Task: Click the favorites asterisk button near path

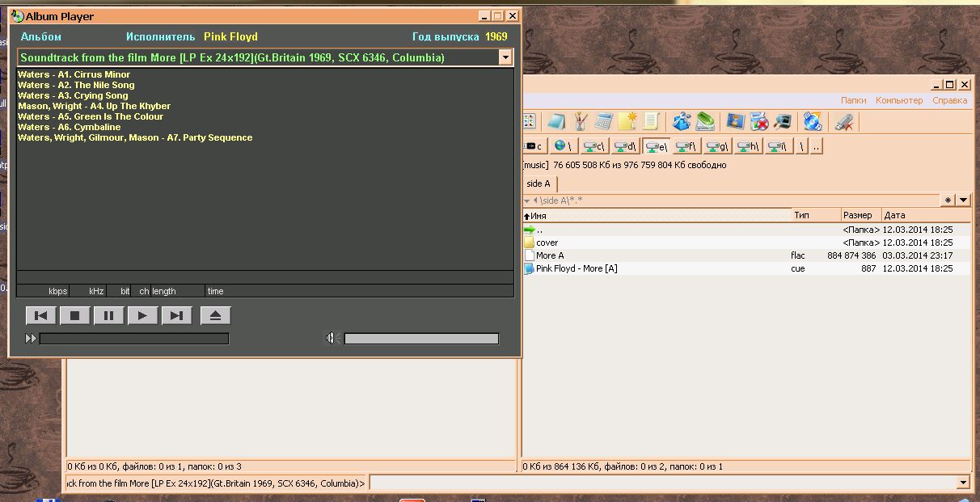Action: point(948,200)
